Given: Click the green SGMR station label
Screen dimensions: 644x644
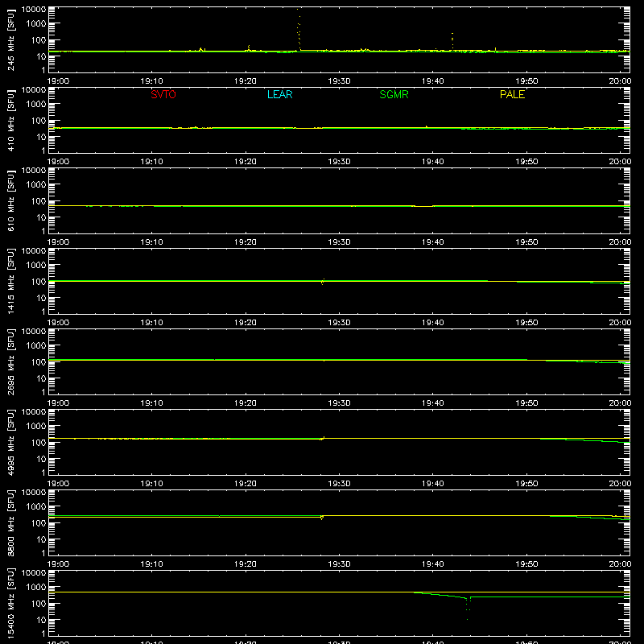Looking at the screenshot, I should (x=394, y=94).
